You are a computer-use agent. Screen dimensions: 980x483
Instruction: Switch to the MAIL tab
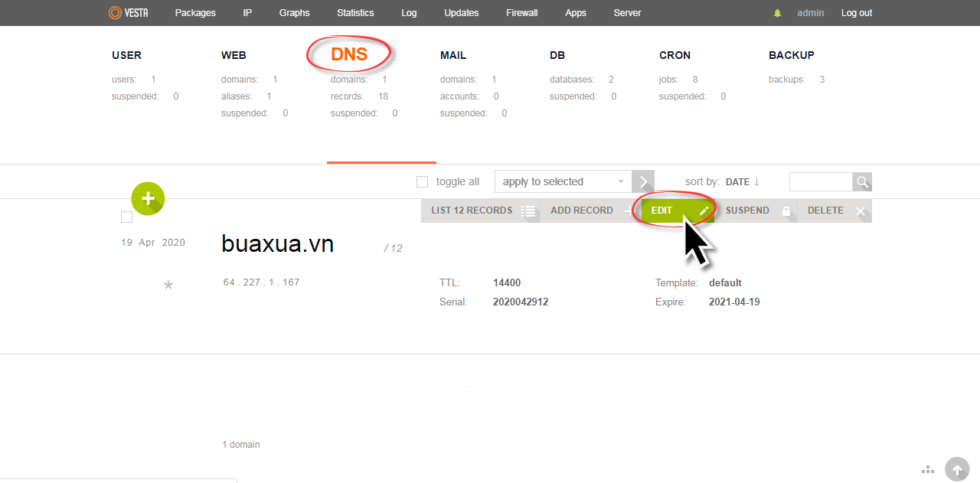(453, 55)
